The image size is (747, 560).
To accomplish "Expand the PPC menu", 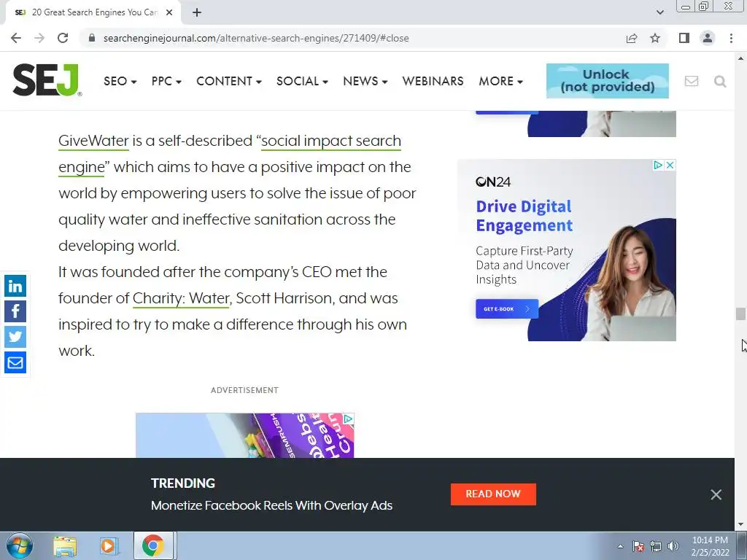I will pyautogui.click(x=166, y=82).
